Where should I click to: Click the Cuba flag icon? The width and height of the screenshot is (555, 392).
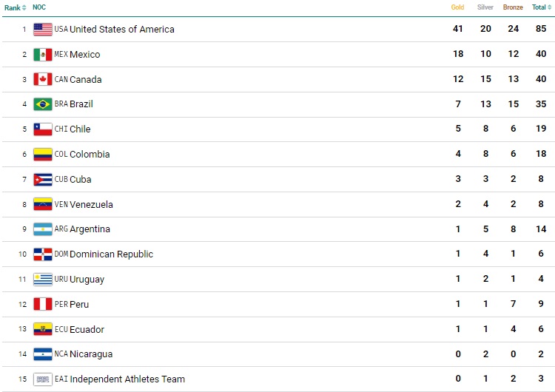coord(43,179)
